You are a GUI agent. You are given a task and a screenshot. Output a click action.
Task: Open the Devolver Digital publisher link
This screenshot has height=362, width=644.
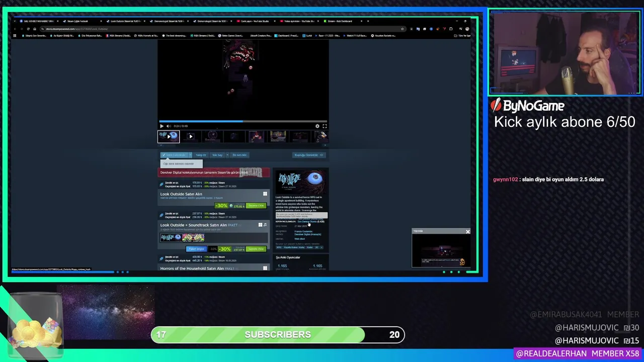point(307,234)
